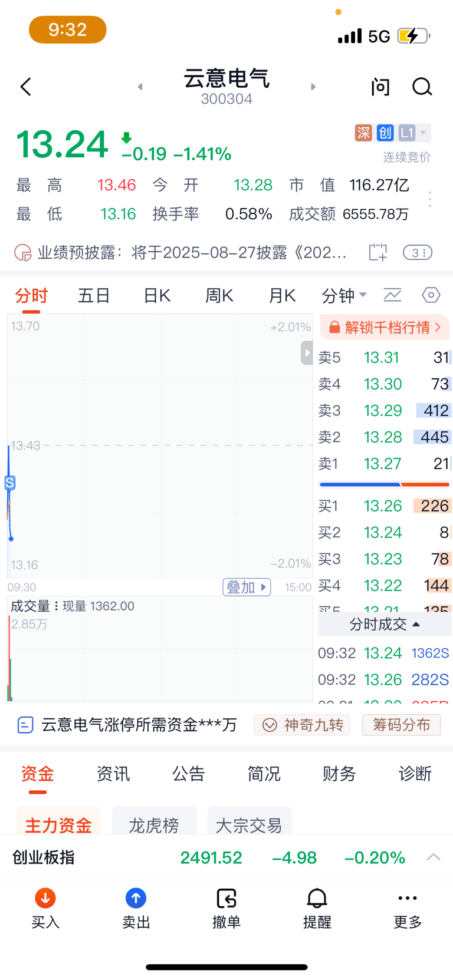The image size is (453, 980).
Task: Expand the 创业板指 index bar chevron
Action: [x=434, y=857]
